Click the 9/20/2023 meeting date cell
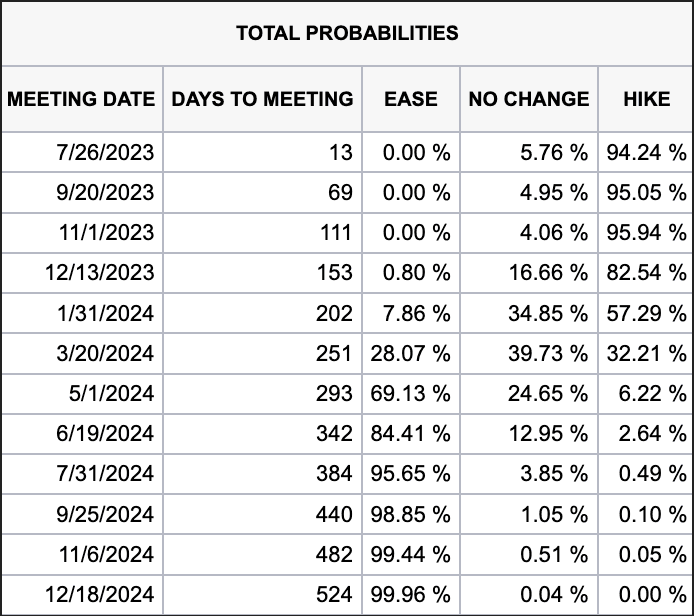 coord(107,192)
